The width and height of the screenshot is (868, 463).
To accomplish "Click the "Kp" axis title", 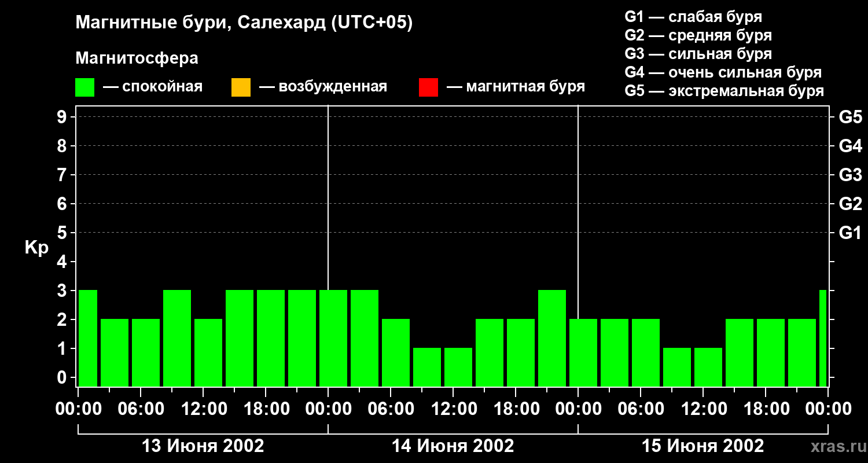I will tap(36, 248).
